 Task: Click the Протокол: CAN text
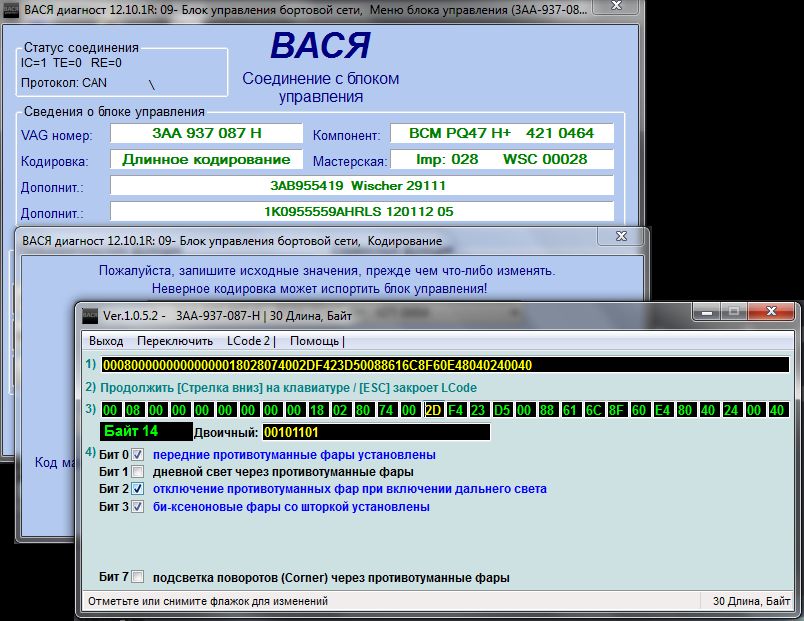[x=64, y=83]
